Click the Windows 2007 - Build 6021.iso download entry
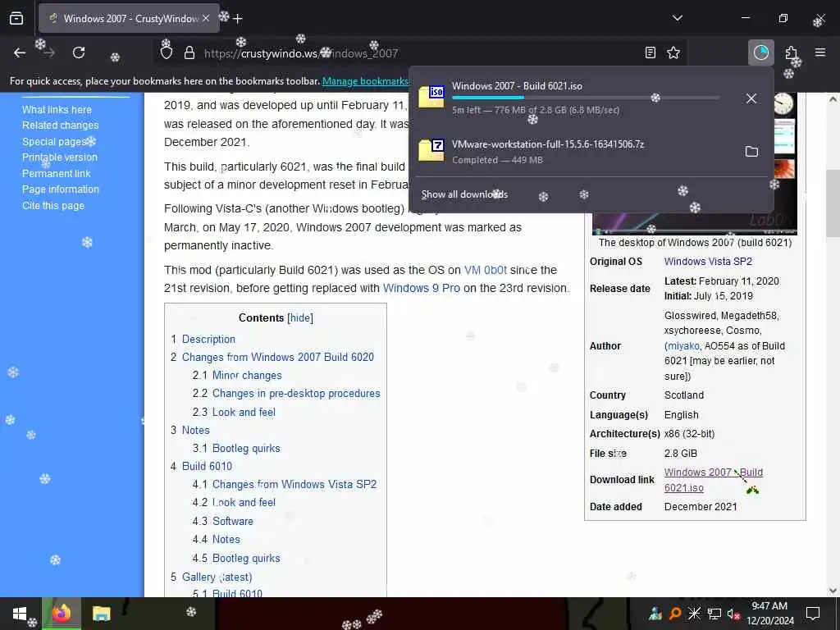This screenshot has height=630, width=840. [573, 98]
